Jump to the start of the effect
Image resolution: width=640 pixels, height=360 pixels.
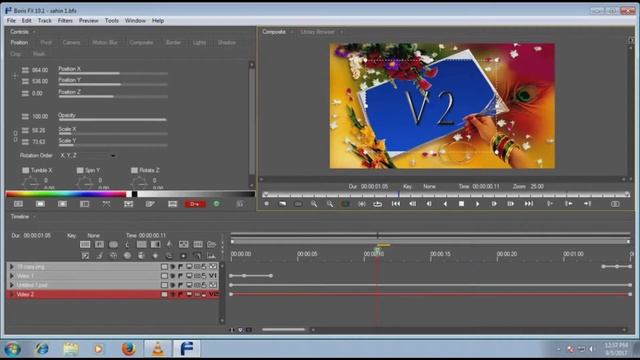[x=396, y=204]
